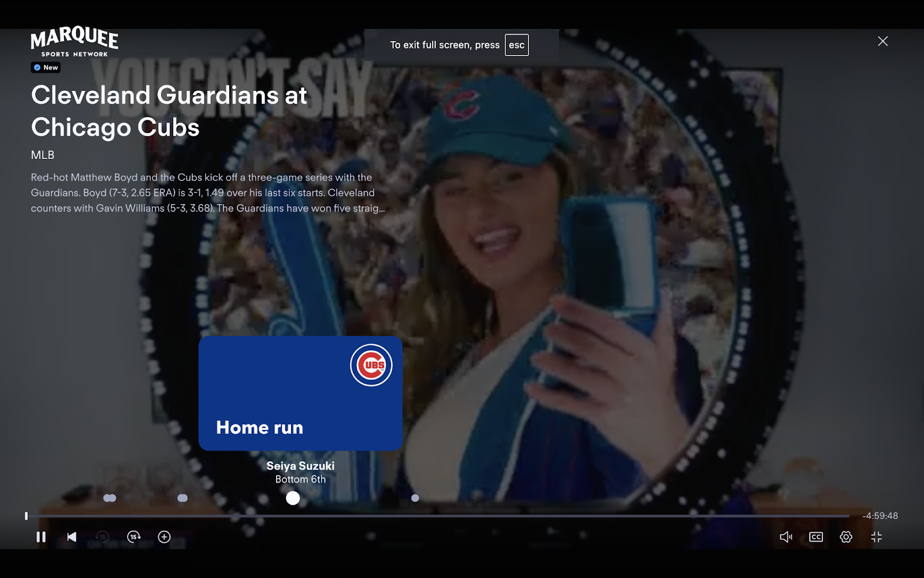Open the settings gear
Image resolution: width=924 pixels, height=578 pixels.
click(x=846, y=537)
